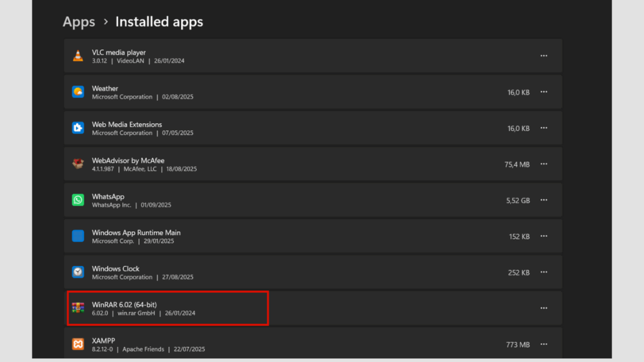644x362 pixels.
Task: Go back using the Apps breadcrumb
Action: 78,21
